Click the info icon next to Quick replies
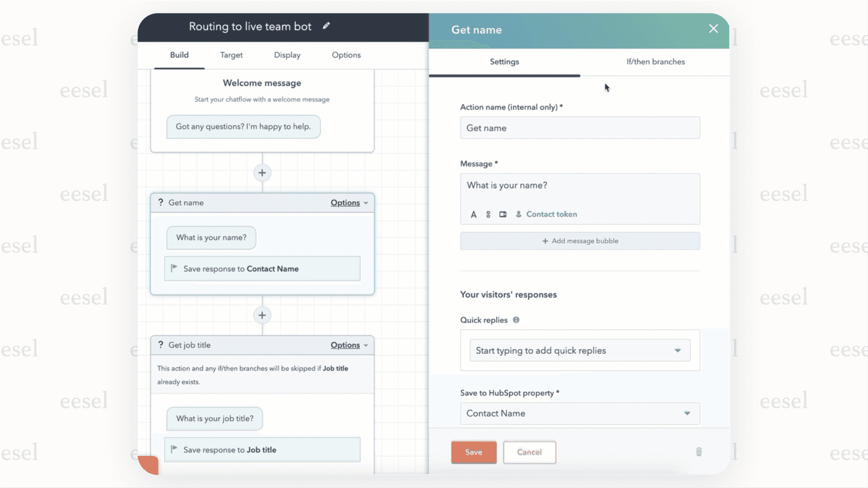This screenshot has height=488, width=868. click(516, 320)
